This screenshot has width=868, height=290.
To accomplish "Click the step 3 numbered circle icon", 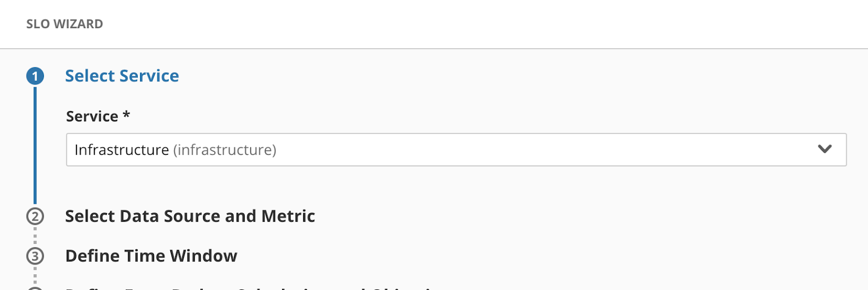I will 35,256.
